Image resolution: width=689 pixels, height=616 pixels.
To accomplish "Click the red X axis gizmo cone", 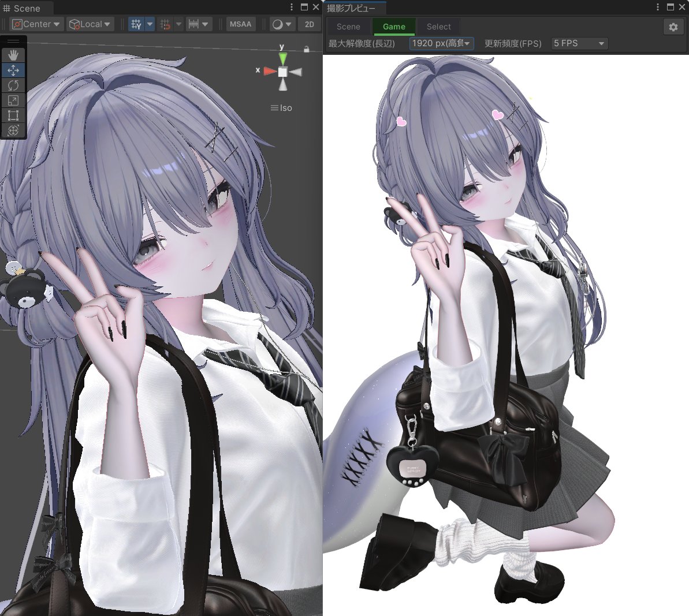I will click(269, 71).
